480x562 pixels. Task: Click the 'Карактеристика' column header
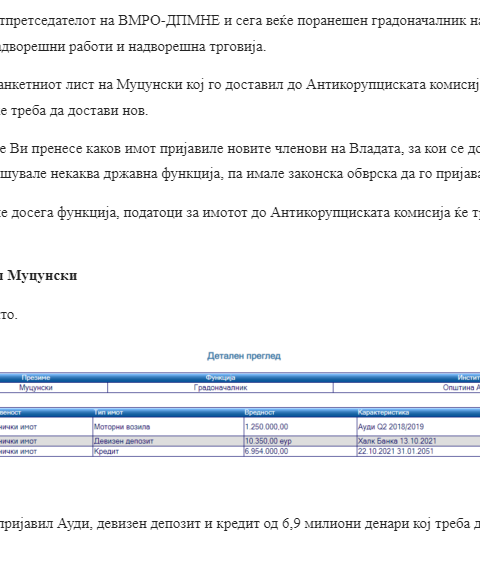coord(383,413)
